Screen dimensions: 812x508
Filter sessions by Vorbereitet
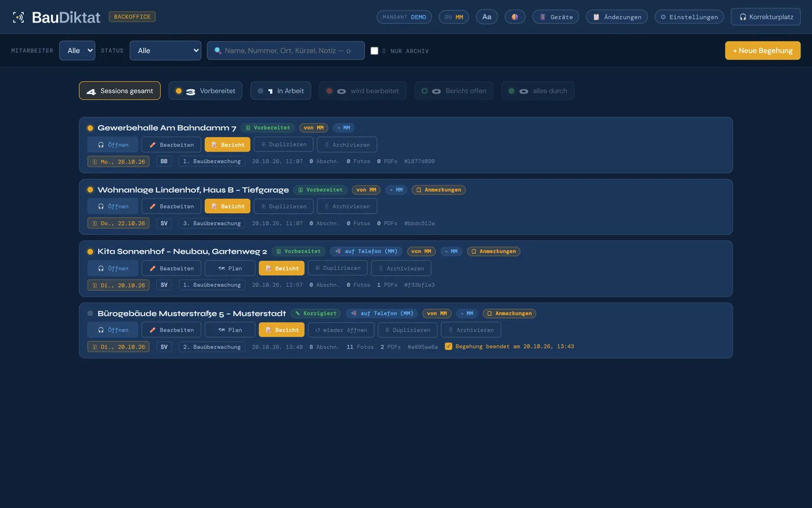pyautogui.click(x=205, y=91)
